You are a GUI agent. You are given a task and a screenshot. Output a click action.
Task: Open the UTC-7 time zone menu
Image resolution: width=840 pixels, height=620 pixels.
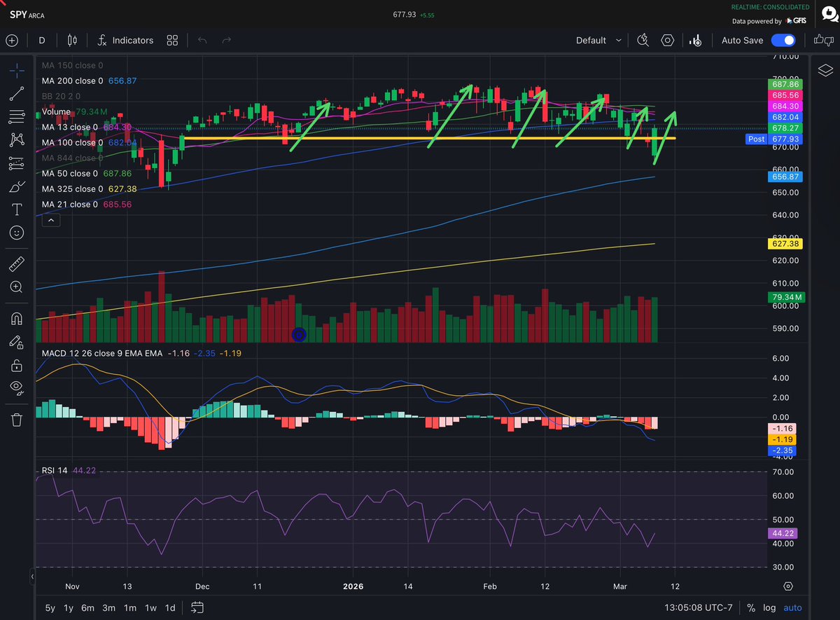698,607
